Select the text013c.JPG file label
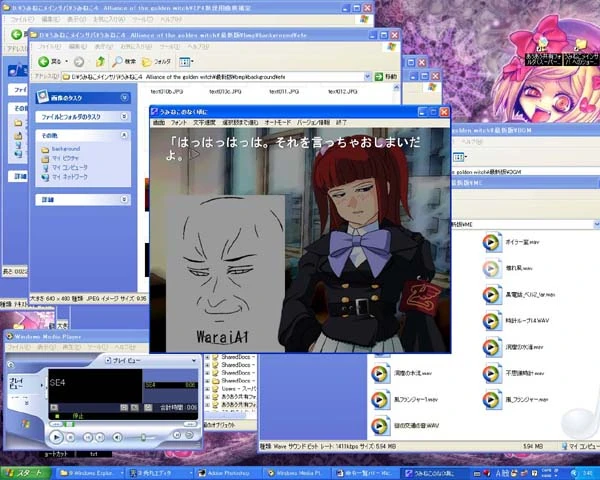Image resolution: width=600 pixels, height=480 pixels. (225, 91)
